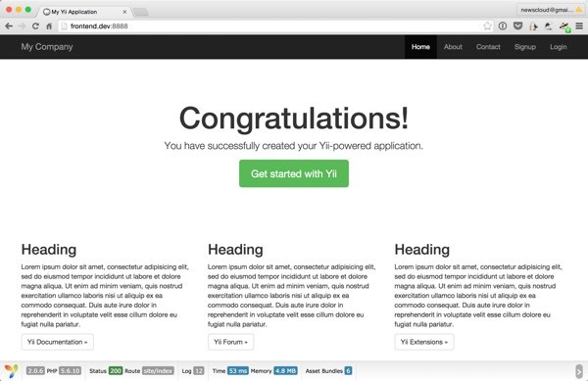Image resolution: width=588 pixels, height=381 pixels.
Task: Open the Pocket extension icon
Action: tap(517, 25)
